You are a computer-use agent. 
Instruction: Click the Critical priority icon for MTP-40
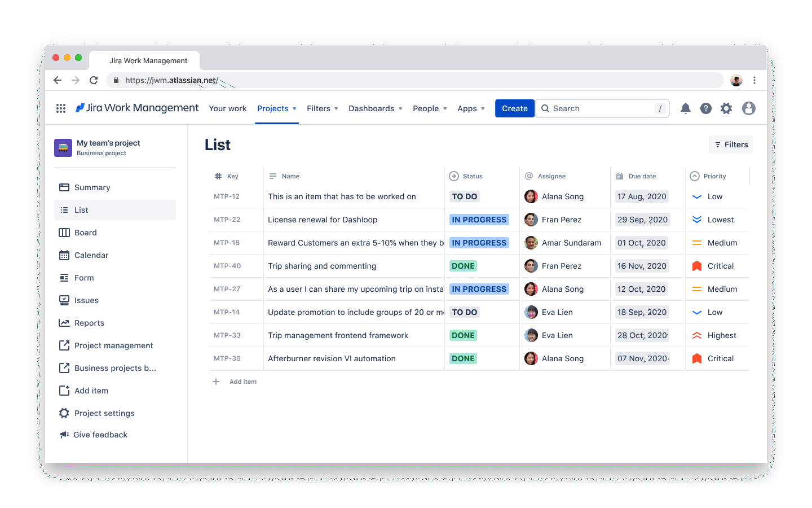(697, 266)
